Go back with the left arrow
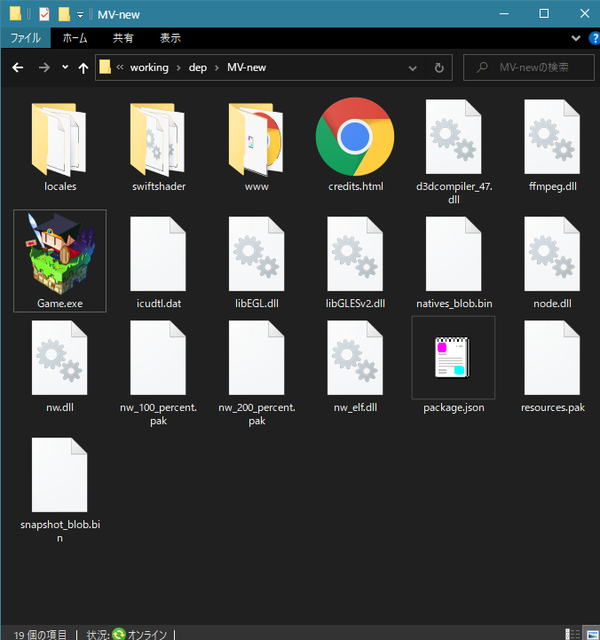600x640 pixels. 18,67
